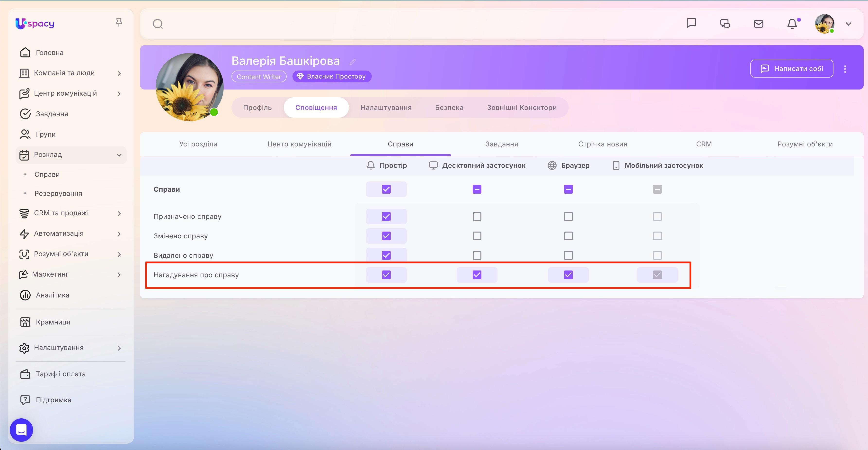Expand sidebar Налаштування chevron

[x=119, y=348]
